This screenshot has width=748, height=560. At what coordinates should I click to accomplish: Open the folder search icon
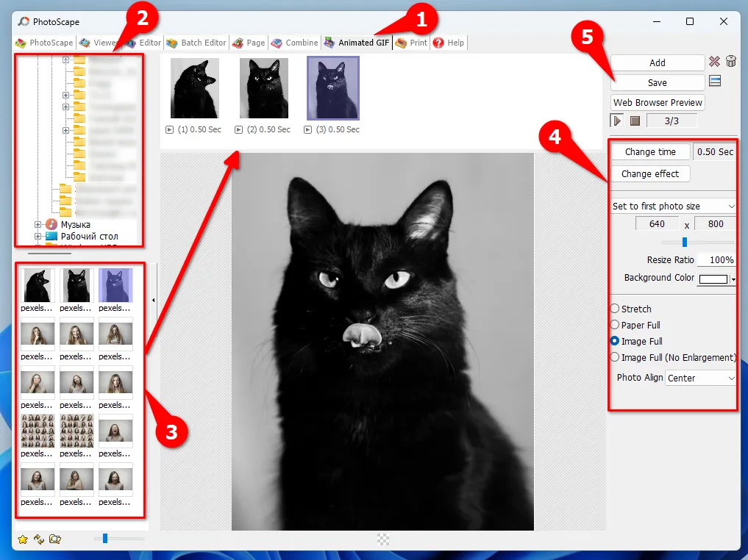coord(54,539)
